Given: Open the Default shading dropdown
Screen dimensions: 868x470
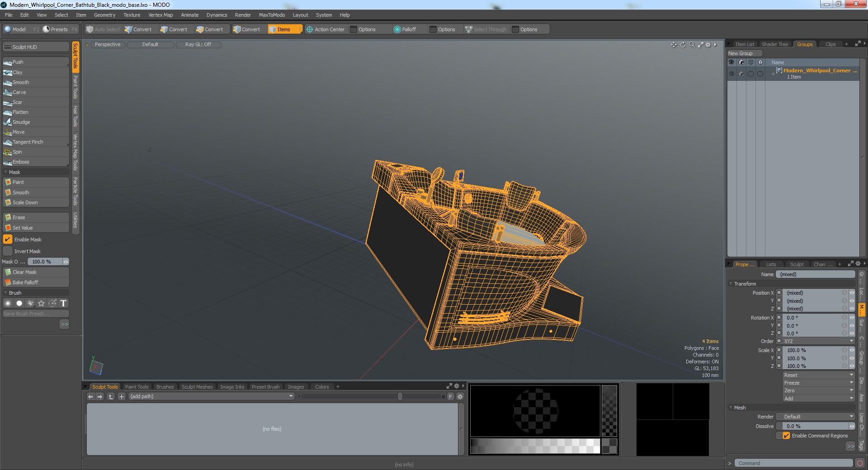Looking at the screenshot, I should [x=151, y=44].
